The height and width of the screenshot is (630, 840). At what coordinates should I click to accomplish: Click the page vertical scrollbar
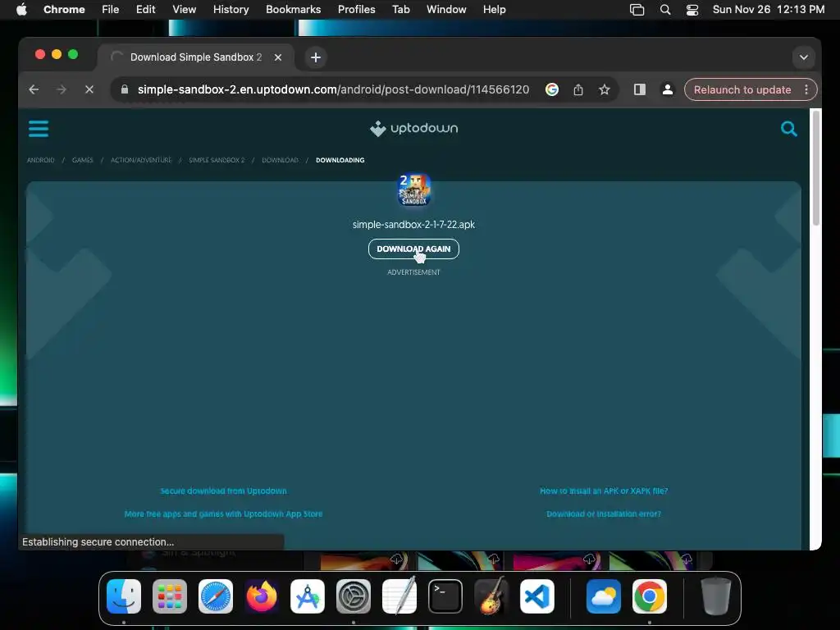(x=816, y=168)
